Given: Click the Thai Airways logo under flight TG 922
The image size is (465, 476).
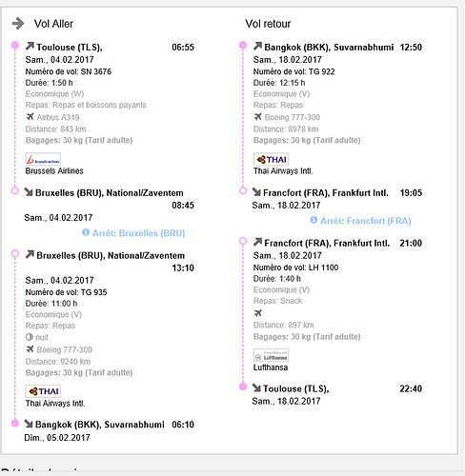Looking at the screenshot, I should point(271,159).
